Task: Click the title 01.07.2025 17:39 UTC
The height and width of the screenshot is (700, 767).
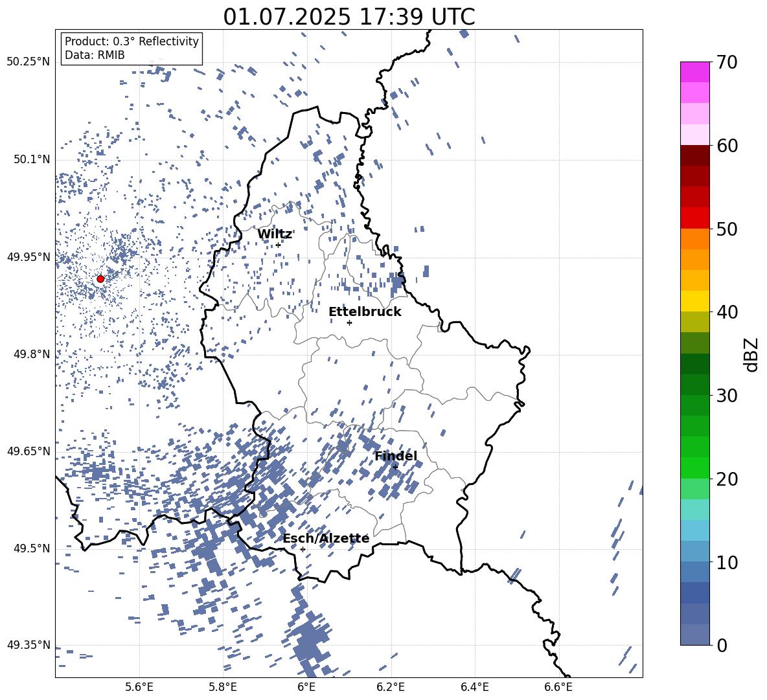Action: coord(349,17)
